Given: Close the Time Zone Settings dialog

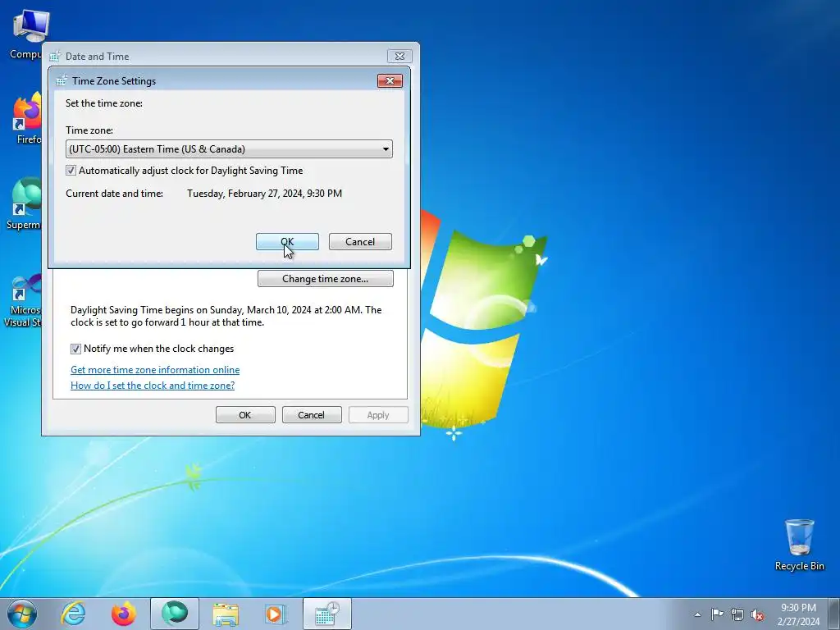Looking at the screenshot, I should click(390, 80).
